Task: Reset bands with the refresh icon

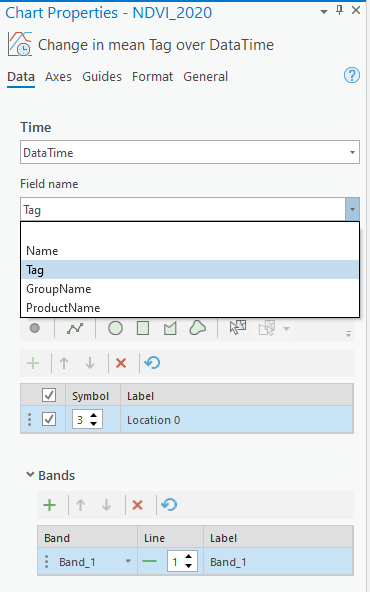Action: [169, 504]
